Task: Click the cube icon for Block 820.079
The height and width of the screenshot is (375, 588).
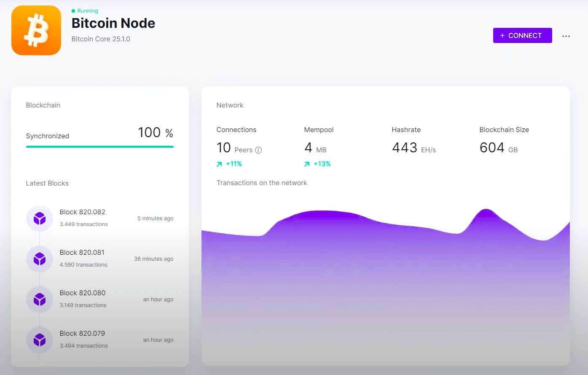Action: pyautogui.click(x=40, y=340)
